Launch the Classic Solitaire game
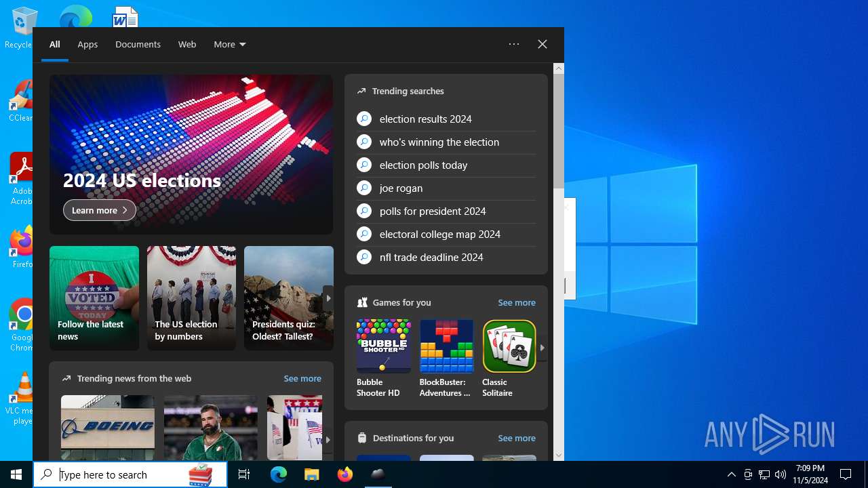The image size is (868, 488). tap(509, 359)
